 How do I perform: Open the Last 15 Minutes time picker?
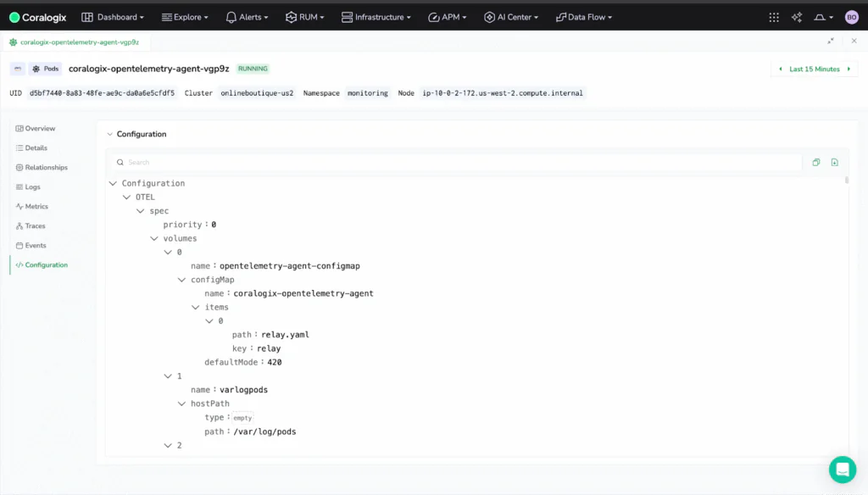click(x=815, y=70)
